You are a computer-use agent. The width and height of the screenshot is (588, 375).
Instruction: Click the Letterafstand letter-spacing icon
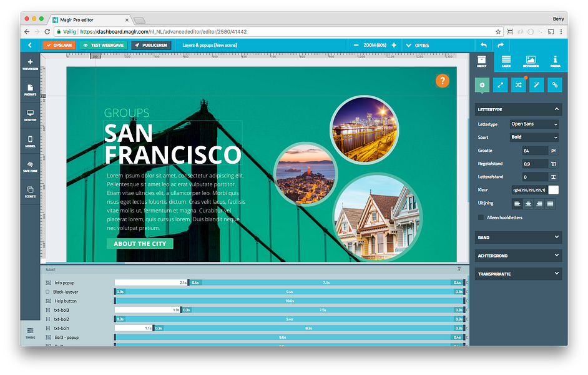coord(554,177)
